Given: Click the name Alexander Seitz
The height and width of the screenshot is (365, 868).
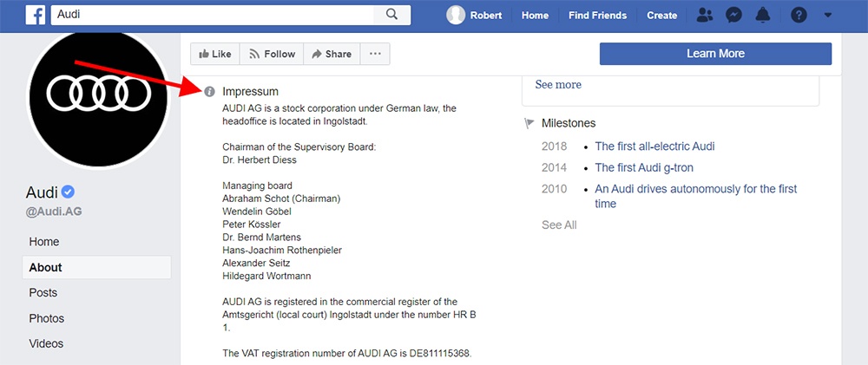Looking at the screenshot, I should point(256,264).
